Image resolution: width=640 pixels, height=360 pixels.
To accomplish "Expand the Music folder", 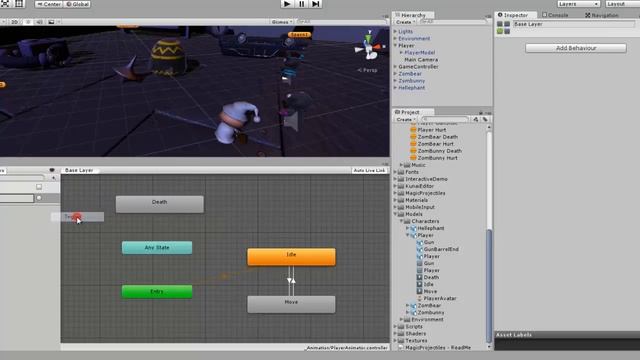I will click(x=401, y=165).
